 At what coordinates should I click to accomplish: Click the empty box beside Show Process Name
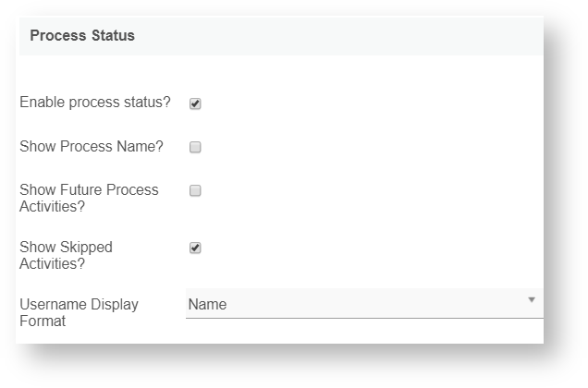195,147
